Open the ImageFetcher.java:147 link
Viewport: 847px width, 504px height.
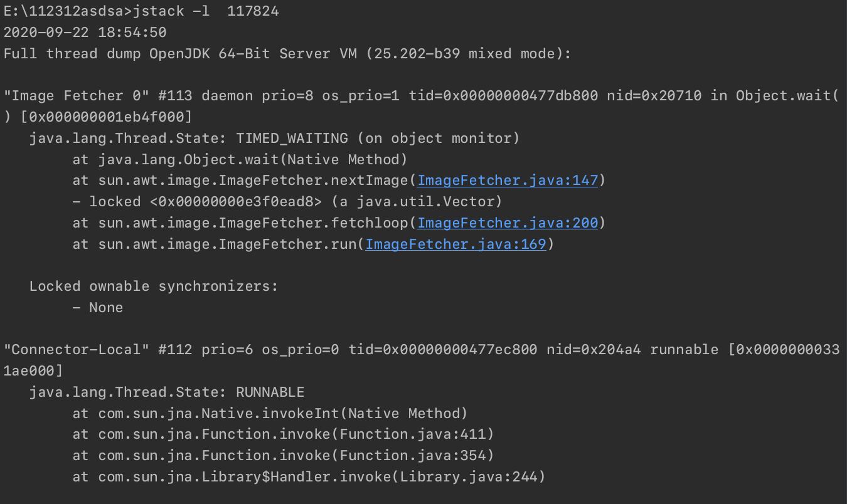508,181
